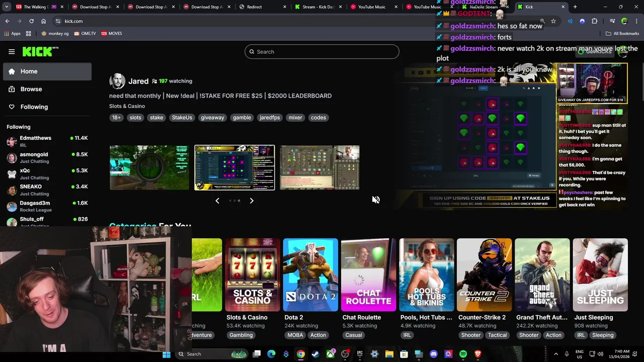Open Epic Games launcher from taskbar
Screen dimensions: 644x362
pyautogui.click(x=360, y=354)
